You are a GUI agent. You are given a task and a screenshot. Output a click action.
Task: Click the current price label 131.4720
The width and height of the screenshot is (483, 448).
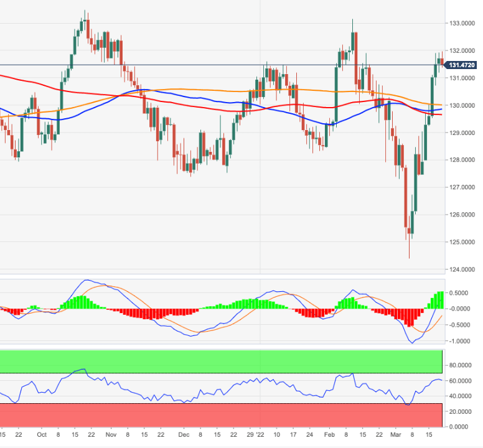click(x=461, y=65)
